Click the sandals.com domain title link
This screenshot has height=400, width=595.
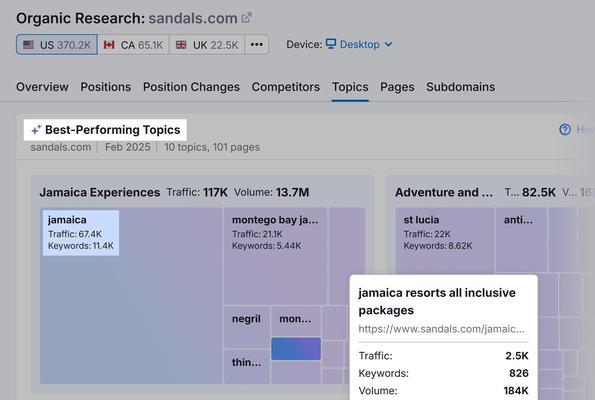193,18
